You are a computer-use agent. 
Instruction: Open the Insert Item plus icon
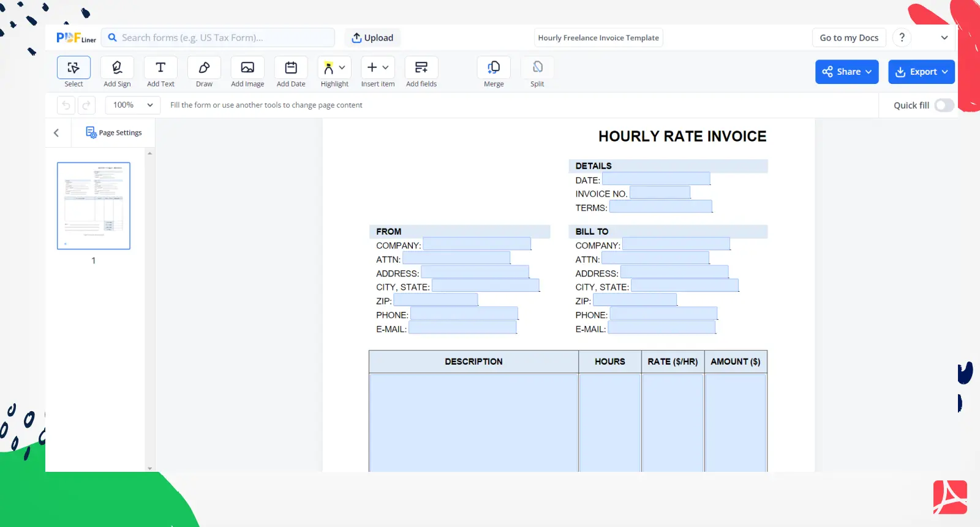(372, 67)
